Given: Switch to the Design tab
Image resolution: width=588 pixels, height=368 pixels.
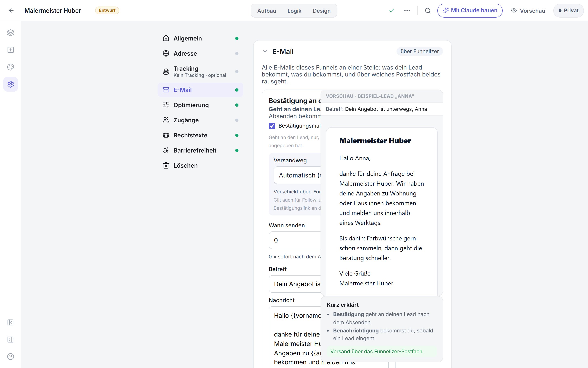Looking at the screenshot, I should point(322,11).
